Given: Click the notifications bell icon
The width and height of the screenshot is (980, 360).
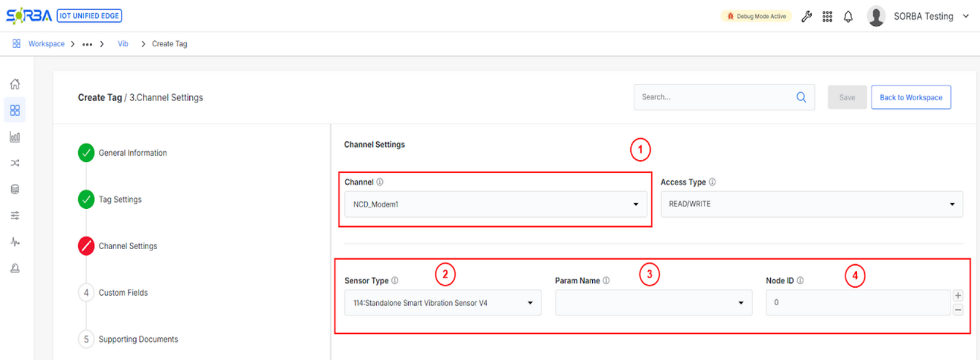Looking at the screenshot, I should pos(848,16).
